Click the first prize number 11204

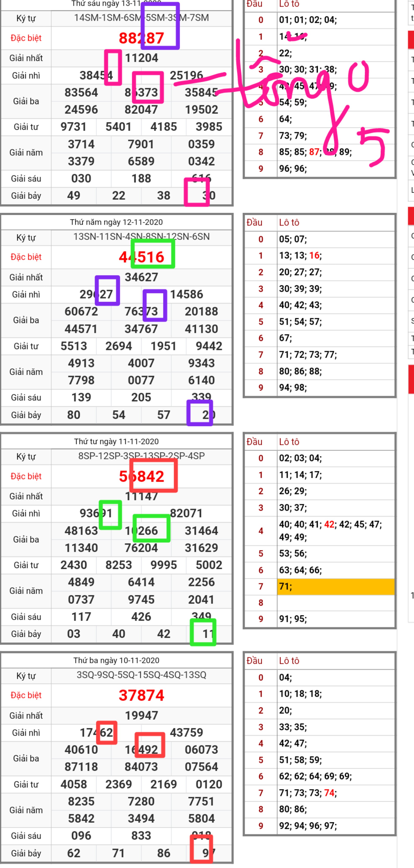(141, 58)
